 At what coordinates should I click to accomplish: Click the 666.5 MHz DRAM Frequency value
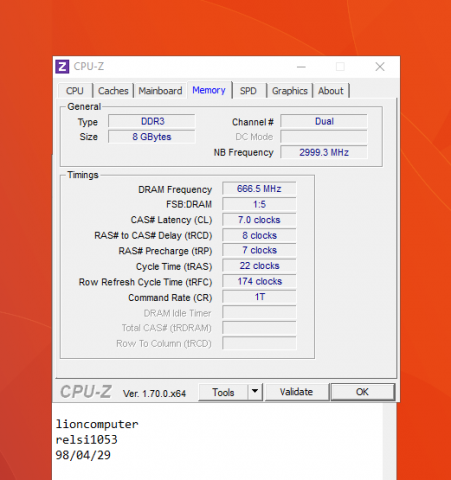click(259, 189)
